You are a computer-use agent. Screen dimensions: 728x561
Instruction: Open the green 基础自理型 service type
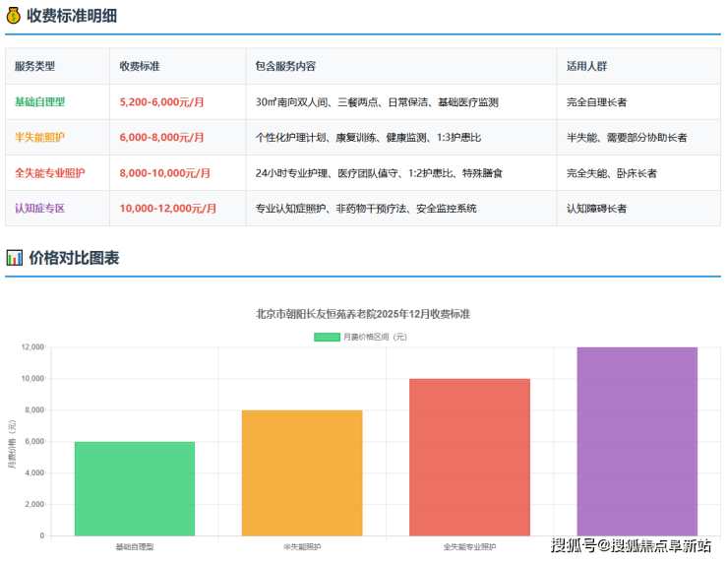click(x=39, y=102)
